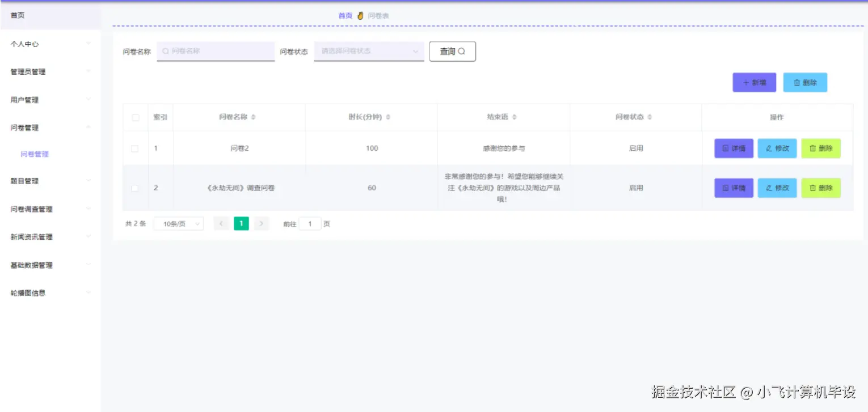
Task: Click the duration value 60 cell
Action: pos(372,188)
